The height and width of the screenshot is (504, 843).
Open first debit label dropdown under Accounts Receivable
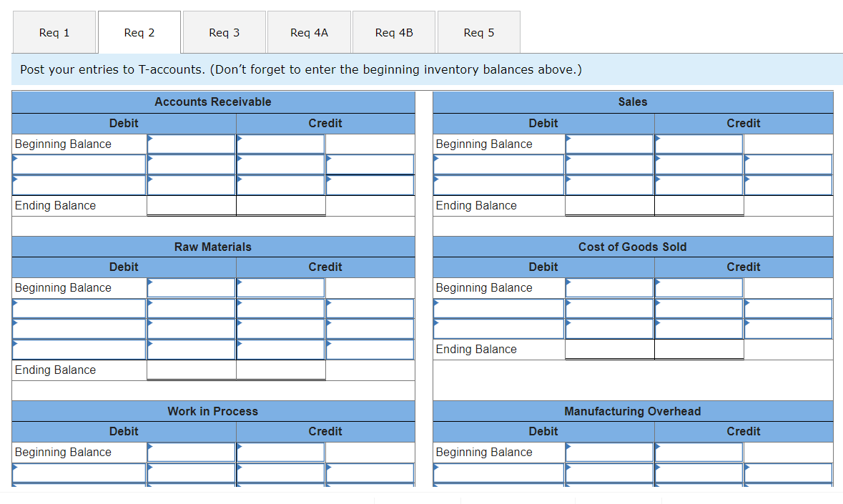(x=79, y=164)
